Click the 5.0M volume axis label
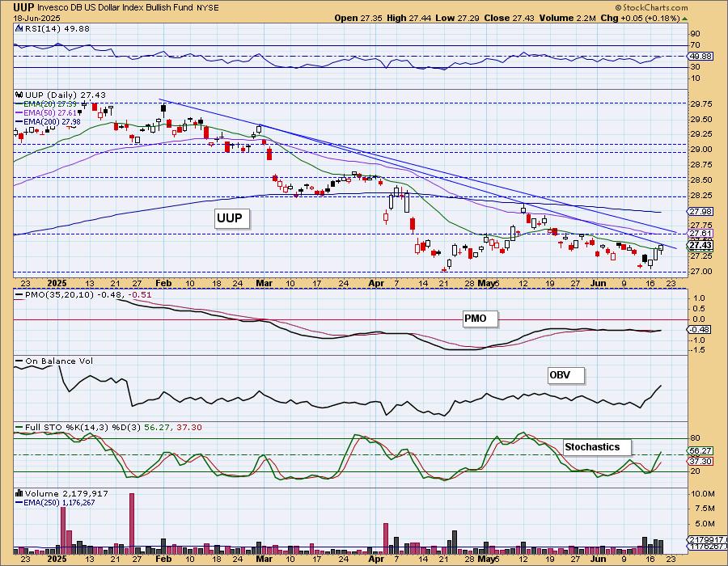Image resolution: width=728 pixels, height=566 pixels. [705, 524]
